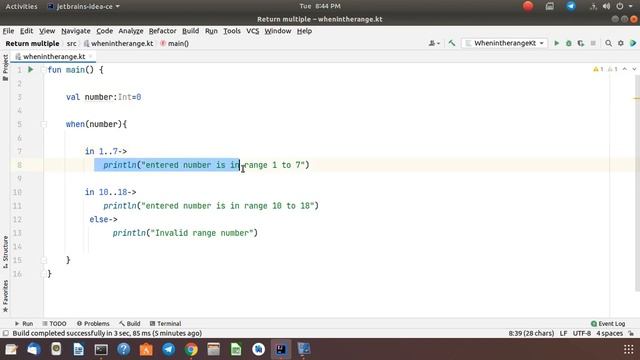Run main() using the gutter play arrow
640x360 pixels.
pos(31,70)
